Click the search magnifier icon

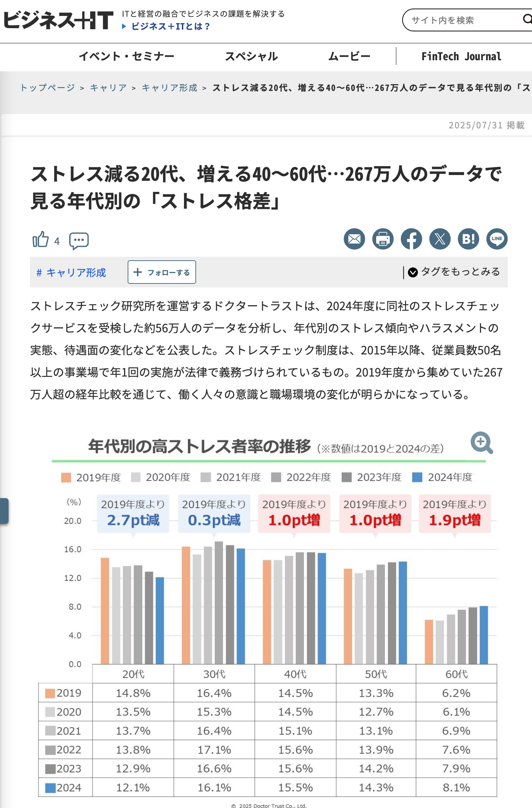(x=527, y=19)
